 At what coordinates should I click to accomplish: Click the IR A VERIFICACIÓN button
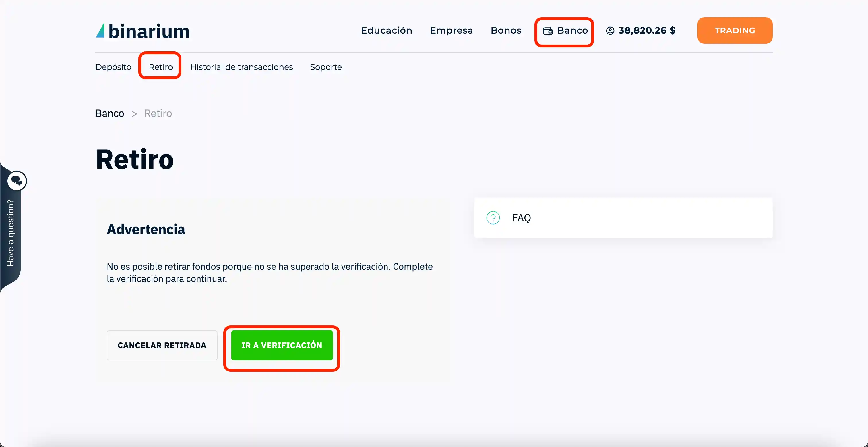click(282, 345)
